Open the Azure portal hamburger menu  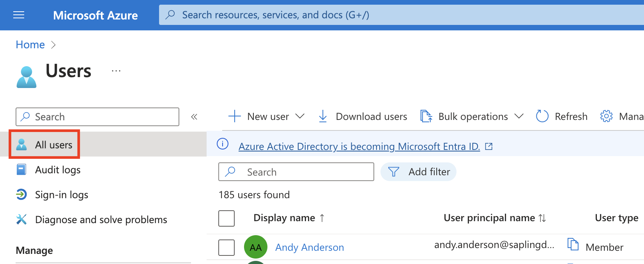pos(19,15)
